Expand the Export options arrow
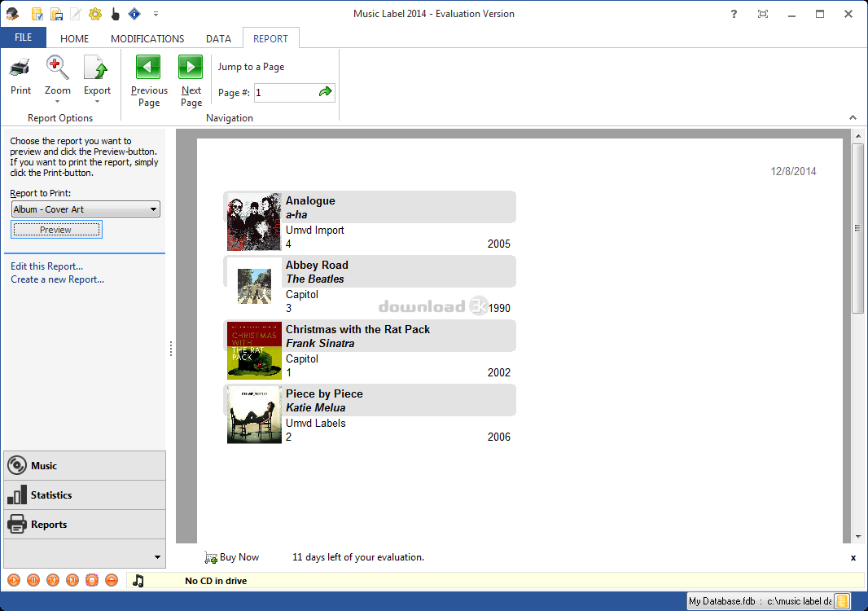 pos(97,102)
